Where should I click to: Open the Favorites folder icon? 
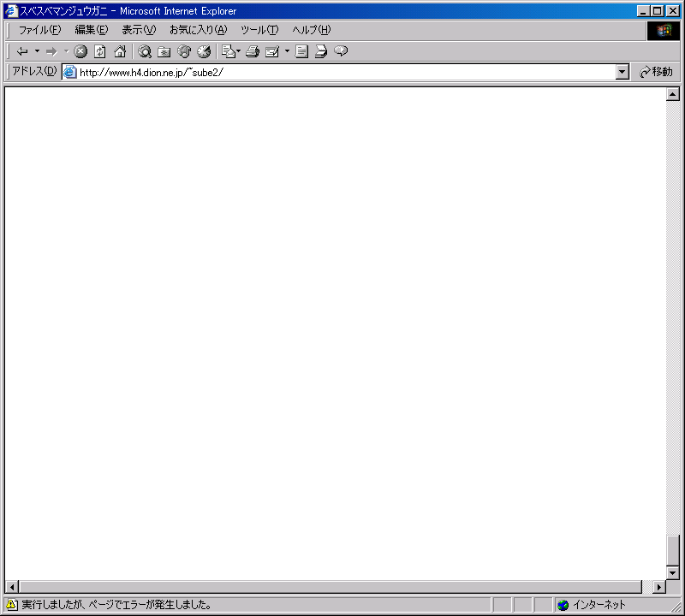pos(164,51)
